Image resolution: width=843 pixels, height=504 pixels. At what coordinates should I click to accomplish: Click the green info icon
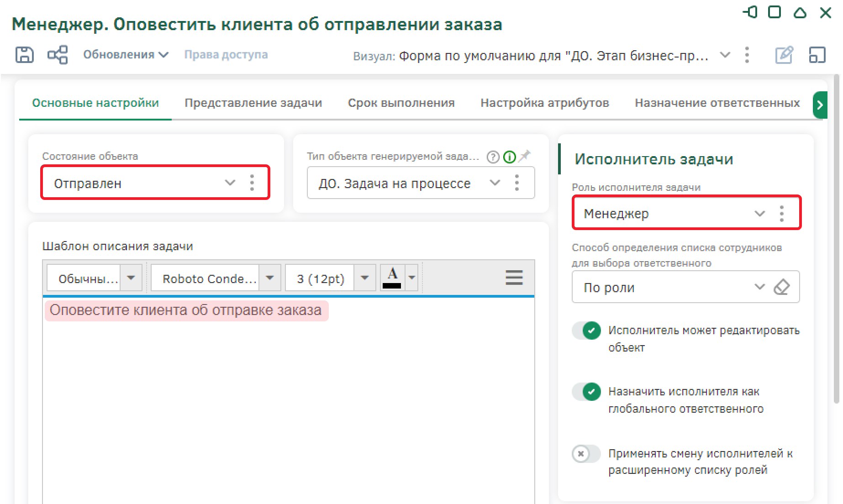[509, 157]
